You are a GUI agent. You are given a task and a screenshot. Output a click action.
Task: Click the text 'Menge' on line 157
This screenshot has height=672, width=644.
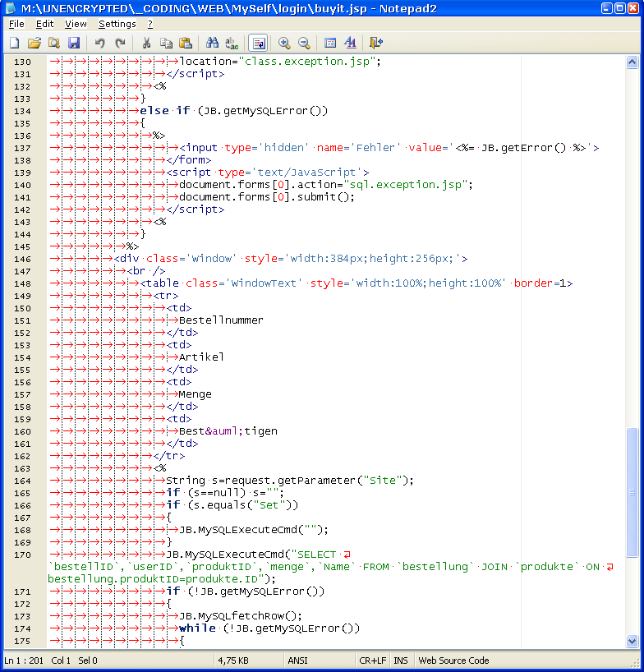(x=195, y=394)
